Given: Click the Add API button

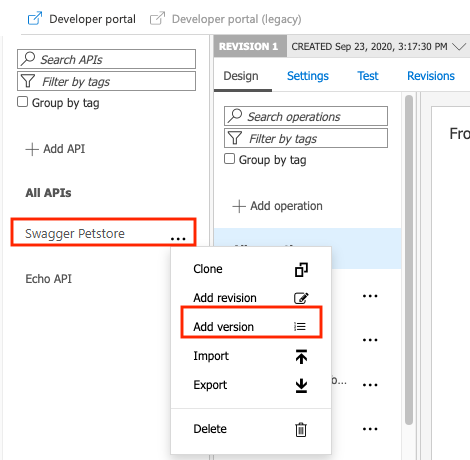Looking at the screenshot, I should 55,149.
